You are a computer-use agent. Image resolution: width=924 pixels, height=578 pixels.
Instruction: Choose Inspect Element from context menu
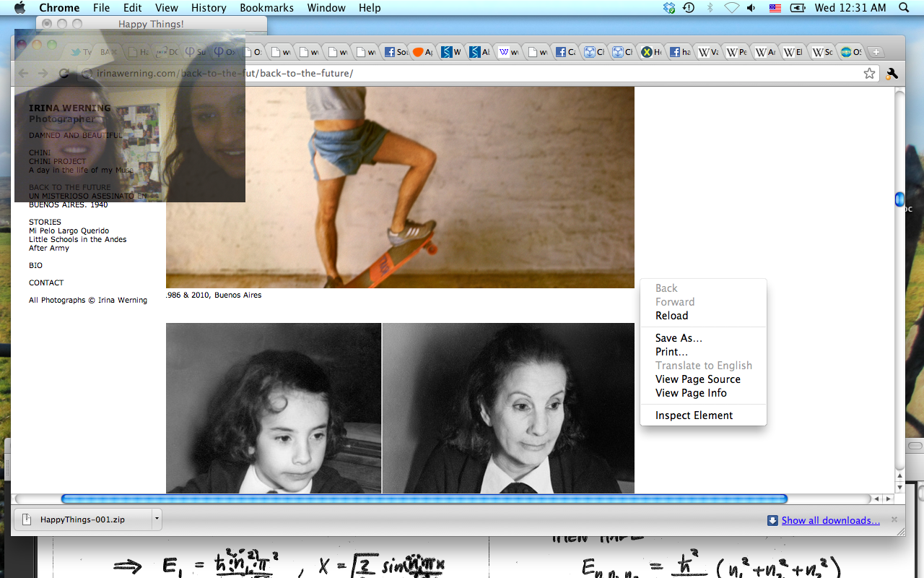(694, 415)
